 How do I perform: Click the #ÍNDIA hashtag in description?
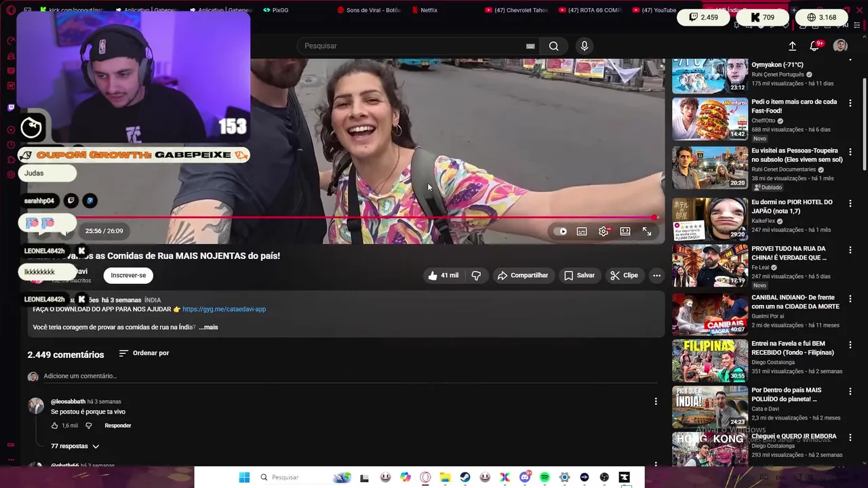pyautogui.click(x=153, y=300)
